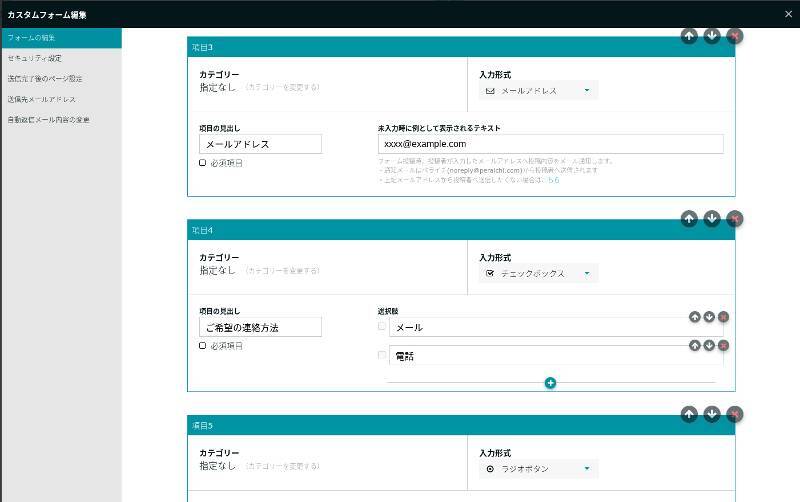This screenshot has height=502, width=800.
Task: Open the チェックボックス input format dropdown
Action: 537,273
